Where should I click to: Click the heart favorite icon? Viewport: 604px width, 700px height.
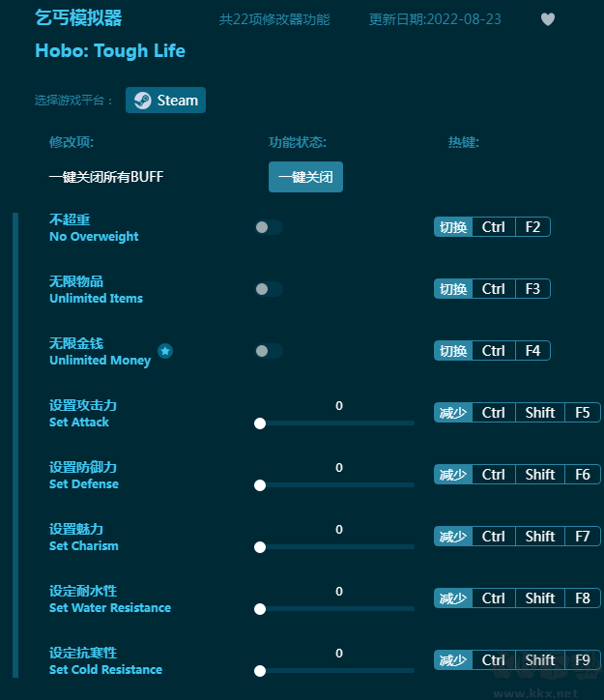(x=548, y=19)
